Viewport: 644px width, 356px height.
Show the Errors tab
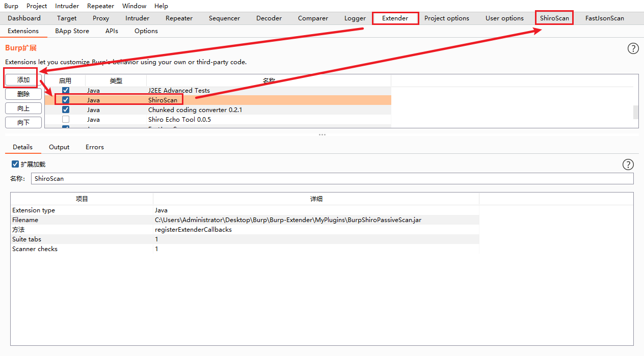(x=95, y=147)
